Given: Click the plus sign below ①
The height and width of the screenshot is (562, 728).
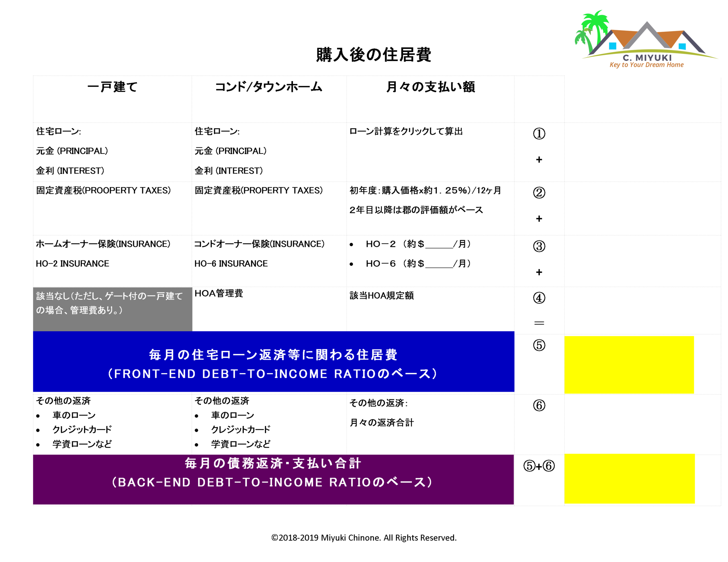Looking at the screenshot, I should tap(539, 159).
